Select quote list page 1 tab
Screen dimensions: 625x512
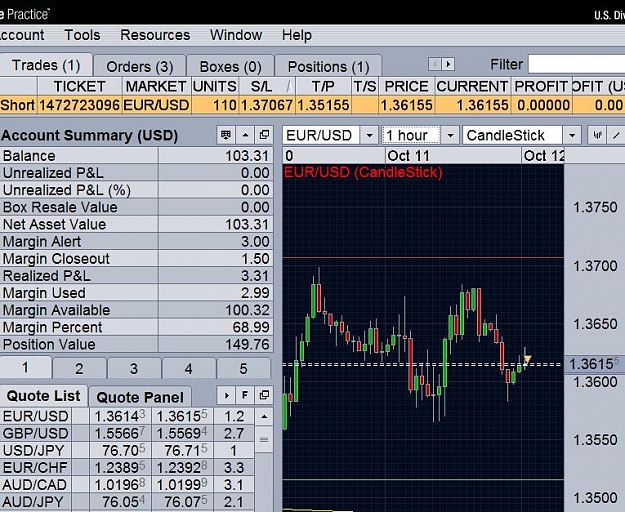click(x=26, y=367)
